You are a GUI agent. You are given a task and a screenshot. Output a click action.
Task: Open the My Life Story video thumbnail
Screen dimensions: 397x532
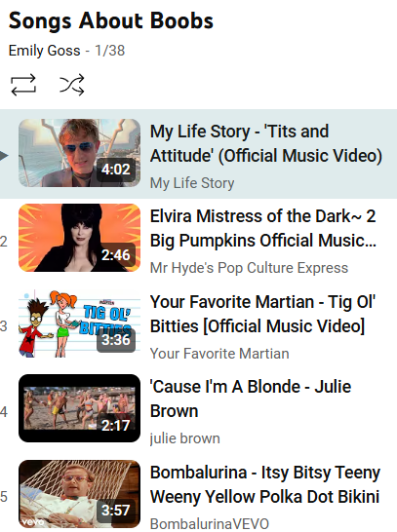tap(79, 153)
